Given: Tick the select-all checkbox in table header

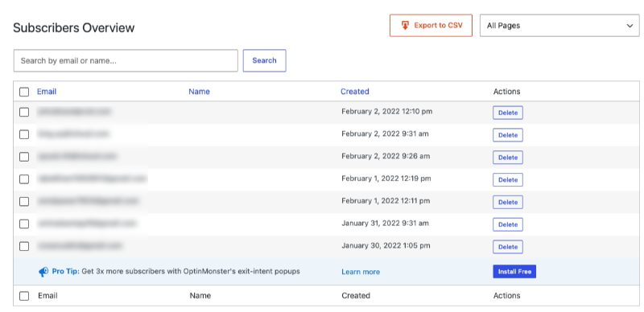Looking at the screenshot, I should tap(24, 92).
